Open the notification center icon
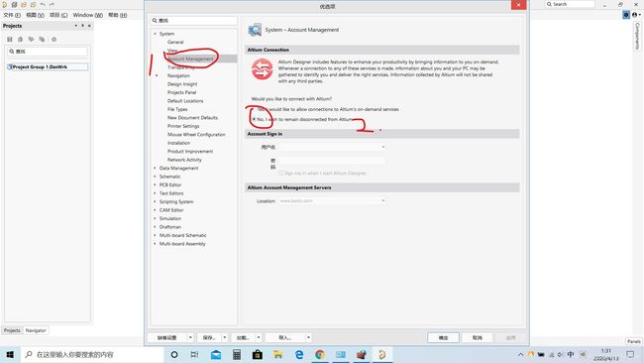This screenshot has width=644, height=363. coord(630,354)
